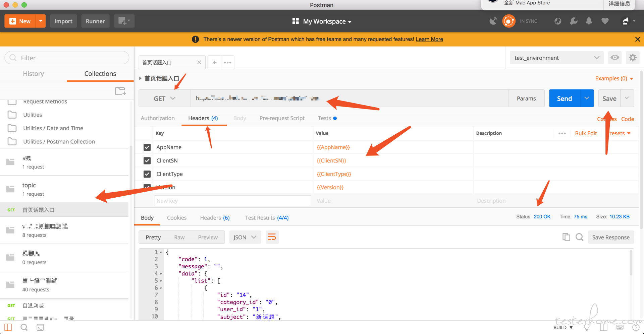Open find icon in bottom status bar
The height and width of the screenshot is (334, 644).
(24, 327)
